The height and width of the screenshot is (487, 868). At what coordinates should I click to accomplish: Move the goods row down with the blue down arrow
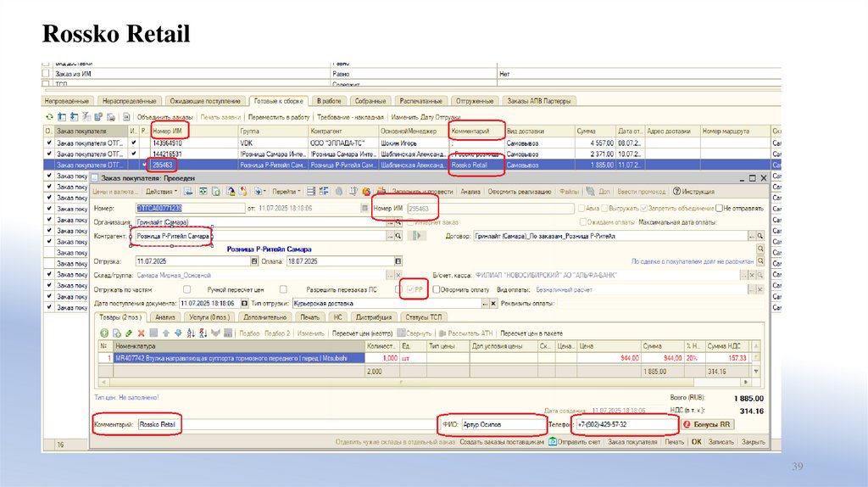(x=178, y=333)
